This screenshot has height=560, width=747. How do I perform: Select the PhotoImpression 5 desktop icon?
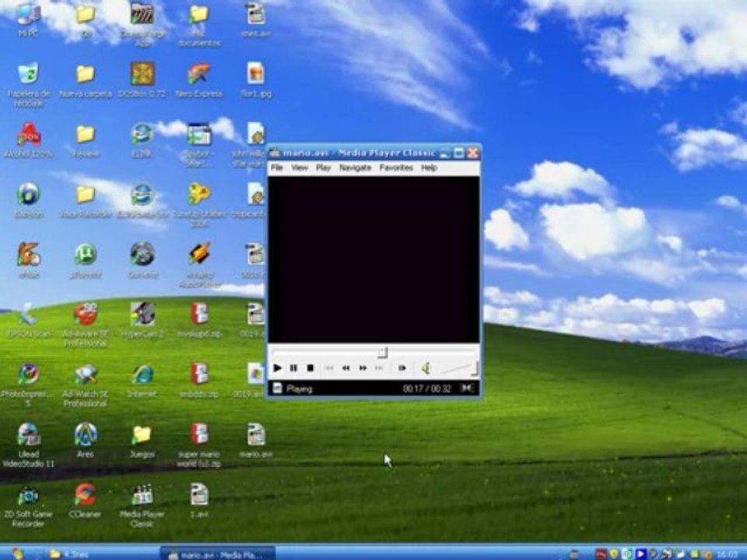click(28, 386)
